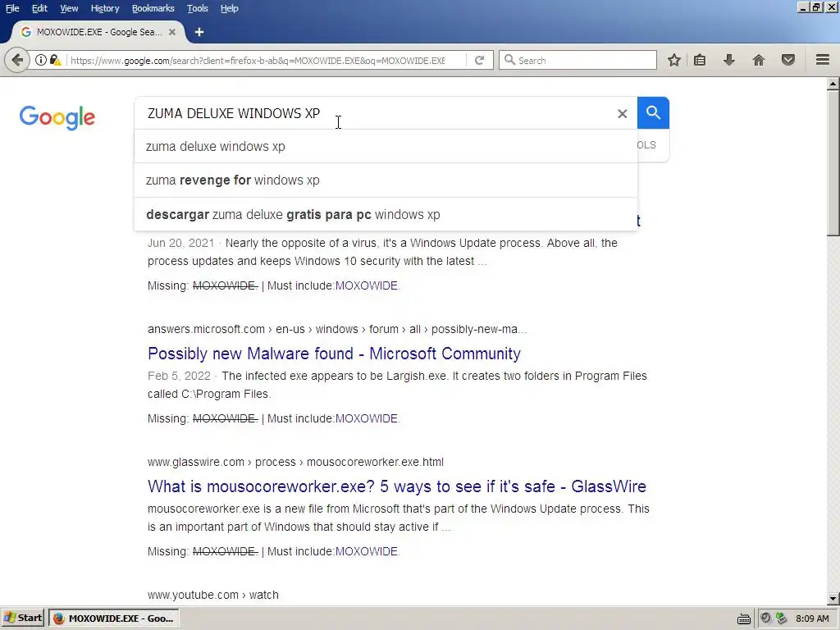
Task: Click the scrollbar up arrow
Action: click(833, 83)
